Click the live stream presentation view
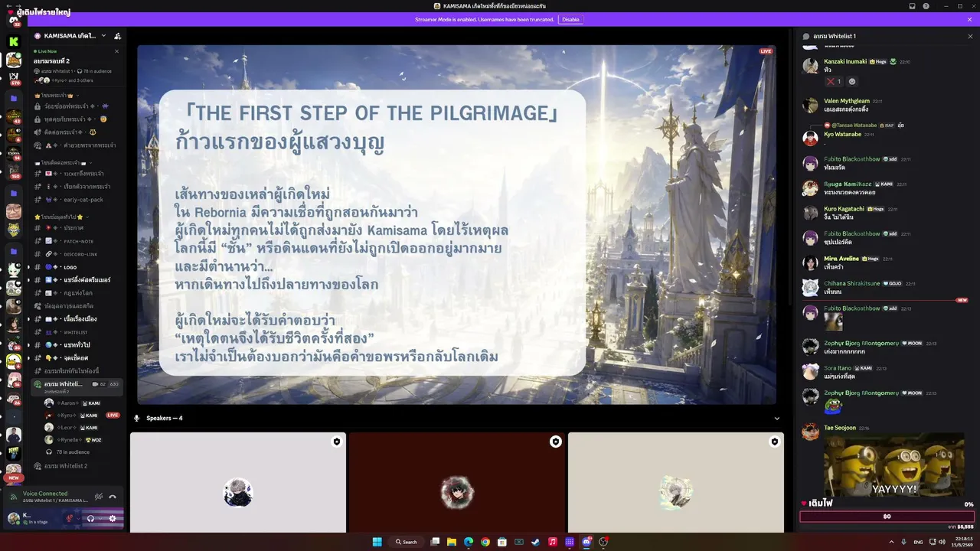This screenshot has width=980, height=551. (456, 224)
